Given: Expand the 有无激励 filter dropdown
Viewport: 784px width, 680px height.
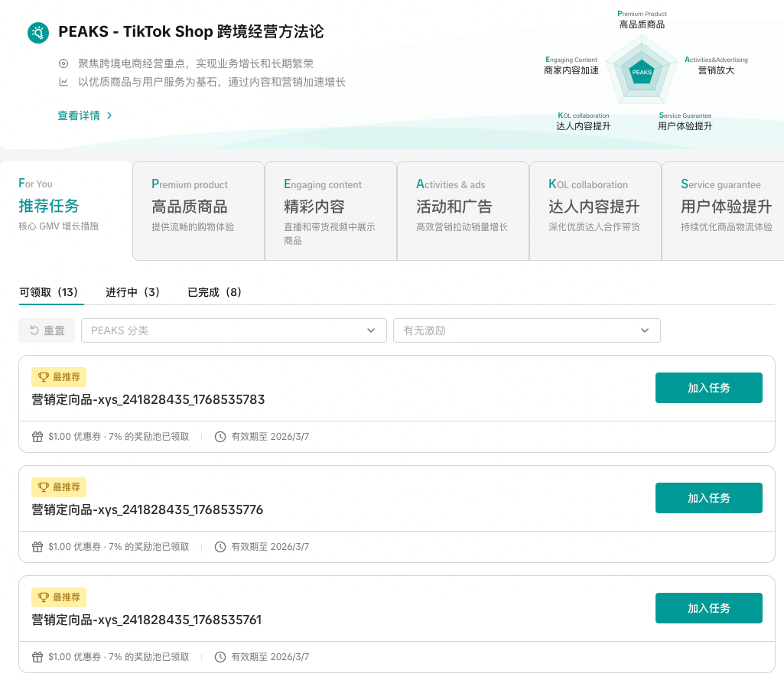Looking at the screenshot, I should pos(526,330).
